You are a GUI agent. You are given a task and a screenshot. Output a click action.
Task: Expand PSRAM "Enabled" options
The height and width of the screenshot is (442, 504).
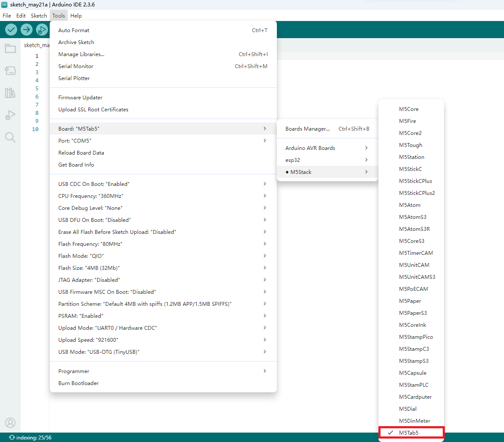coord(163,316)
